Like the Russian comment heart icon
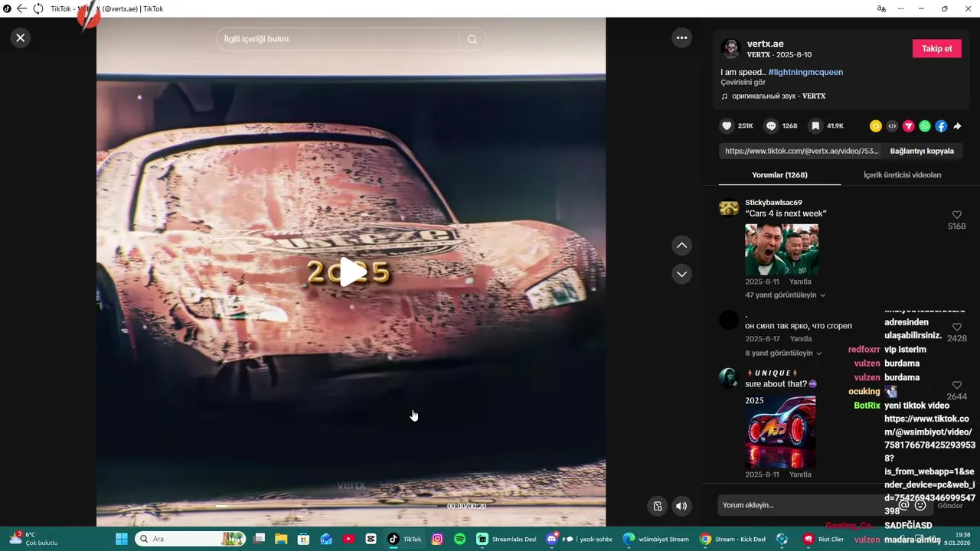Screen dimensions: 980x551 click(956, 327)
